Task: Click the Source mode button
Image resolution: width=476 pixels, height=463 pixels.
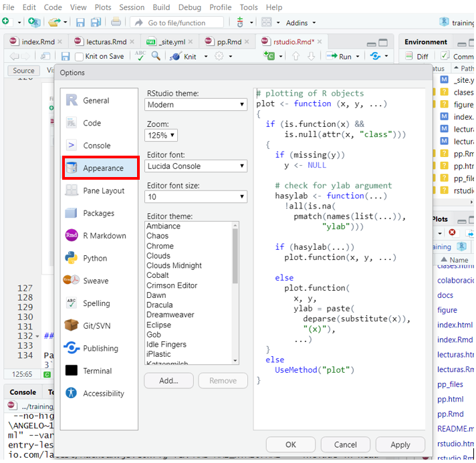Action: tap(23, 70)
